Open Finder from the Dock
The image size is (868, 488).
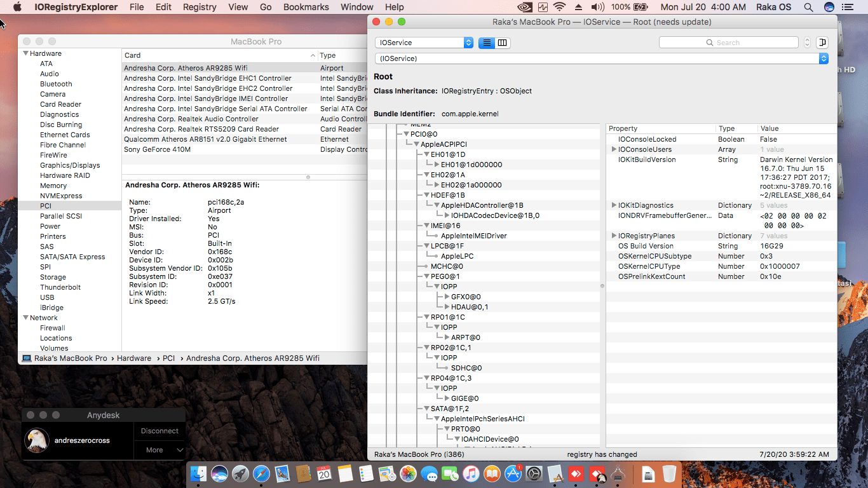pos(199,473)
